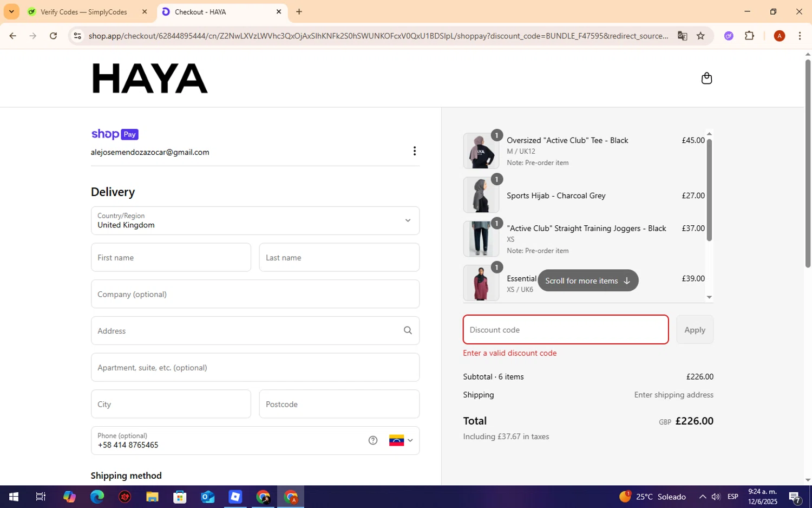The image size is (812, 508).
Task: Open Microsoft Store from taskbar
Action: [180, 497]
